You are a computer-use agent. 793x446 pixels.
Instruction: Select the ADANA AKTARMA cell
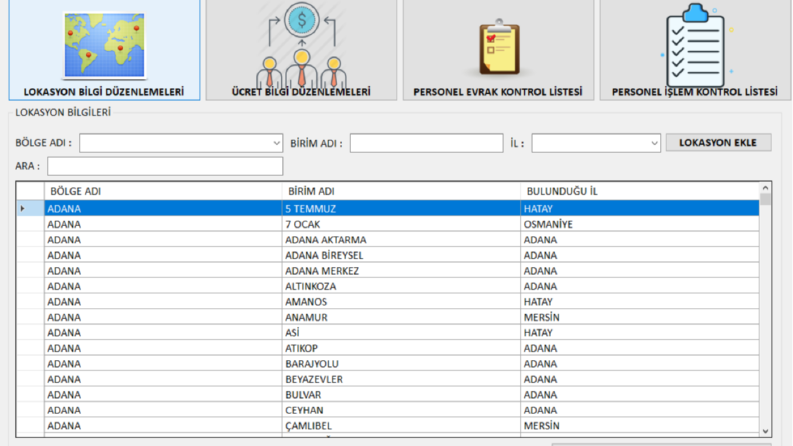(401, 240)
